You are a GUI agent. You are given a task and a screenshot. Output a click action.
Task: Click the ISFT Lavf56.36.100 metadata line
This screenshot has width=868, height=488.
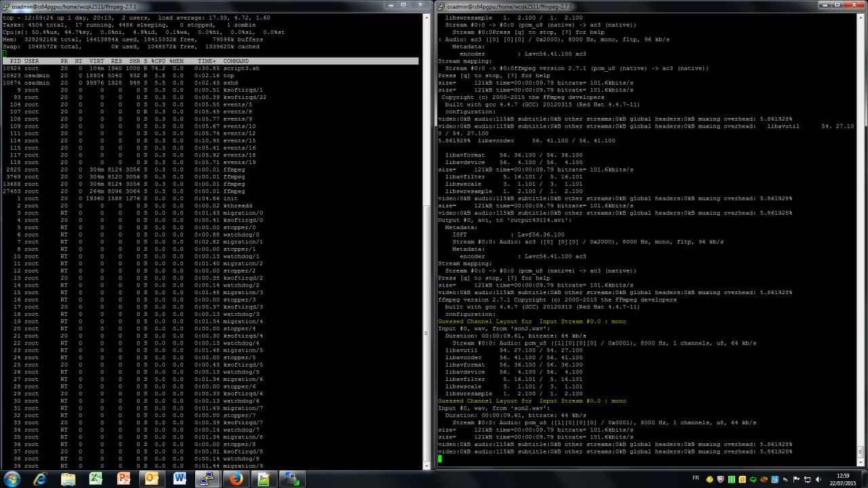tap(509, 235)
